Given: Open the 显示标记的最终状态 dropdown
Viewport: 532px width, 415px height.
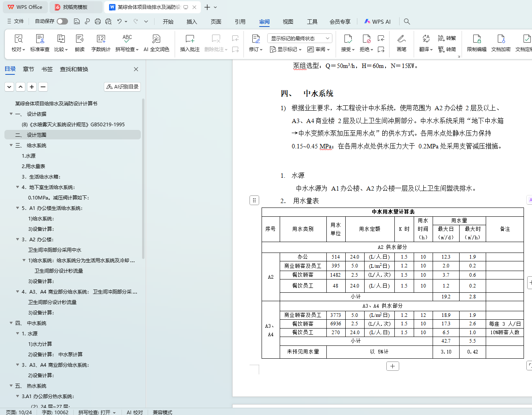Looking at the screenshot, I should point(300,38).
